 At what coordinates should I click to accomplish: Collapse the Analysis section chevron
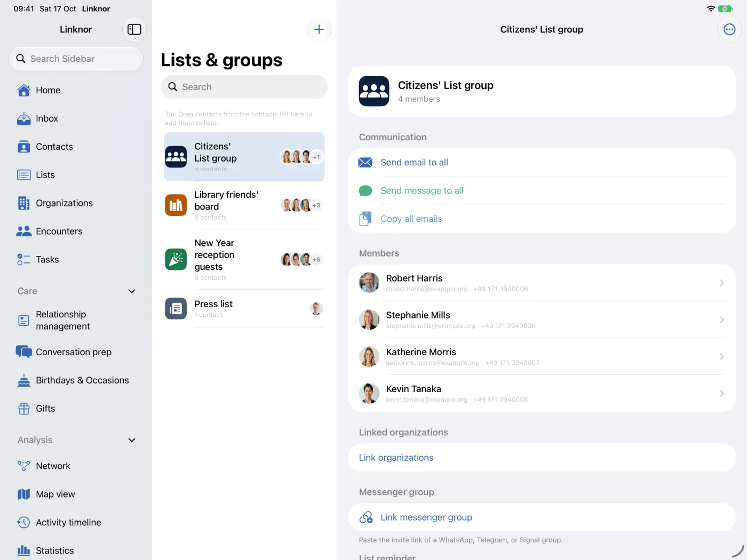(132, 440)
